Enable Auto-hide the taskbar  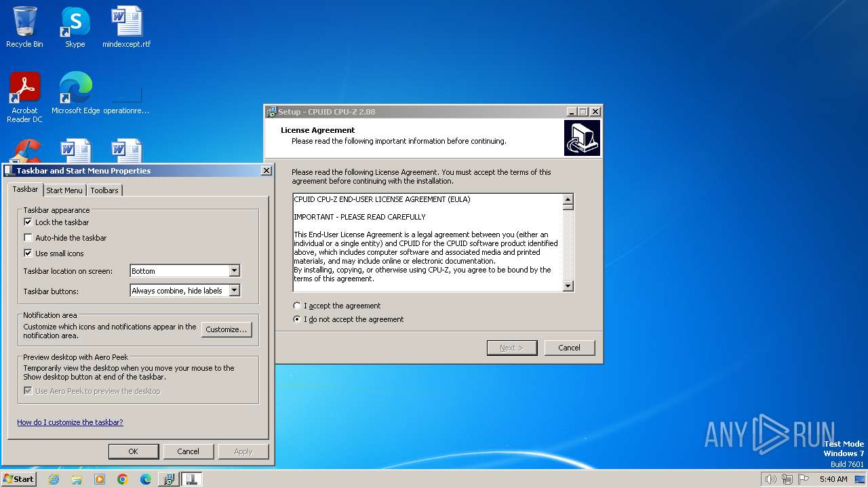click(x=28, y=238)
